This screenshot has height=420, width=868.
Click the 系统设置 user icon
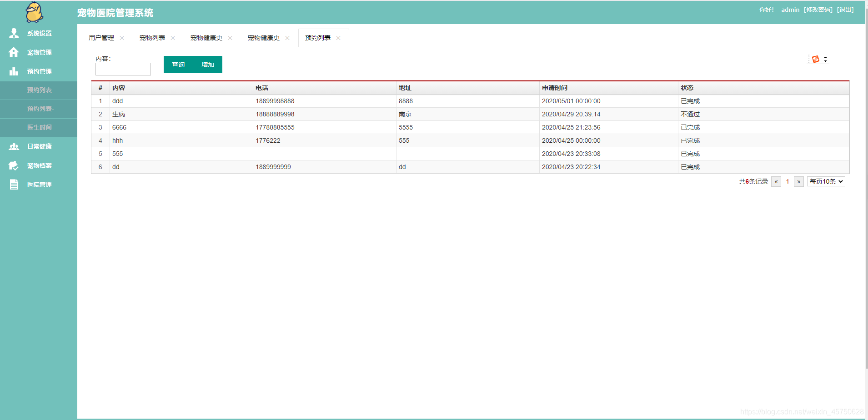14,33
